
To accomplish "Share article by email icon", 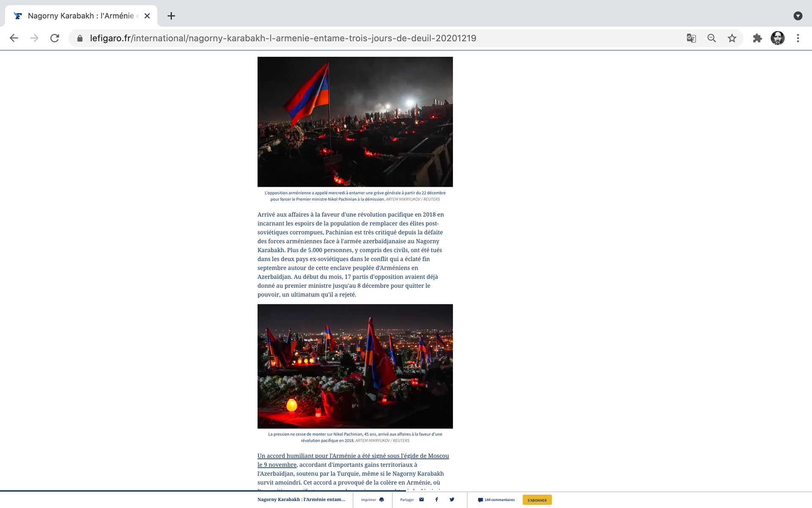I will (x=421, y=500).
